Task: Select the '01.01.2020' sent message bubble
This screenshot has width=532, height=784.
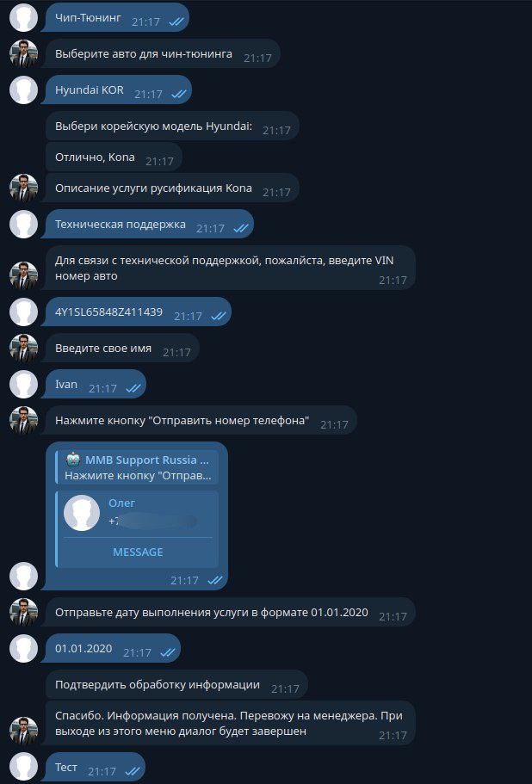Action: point(113,648)
